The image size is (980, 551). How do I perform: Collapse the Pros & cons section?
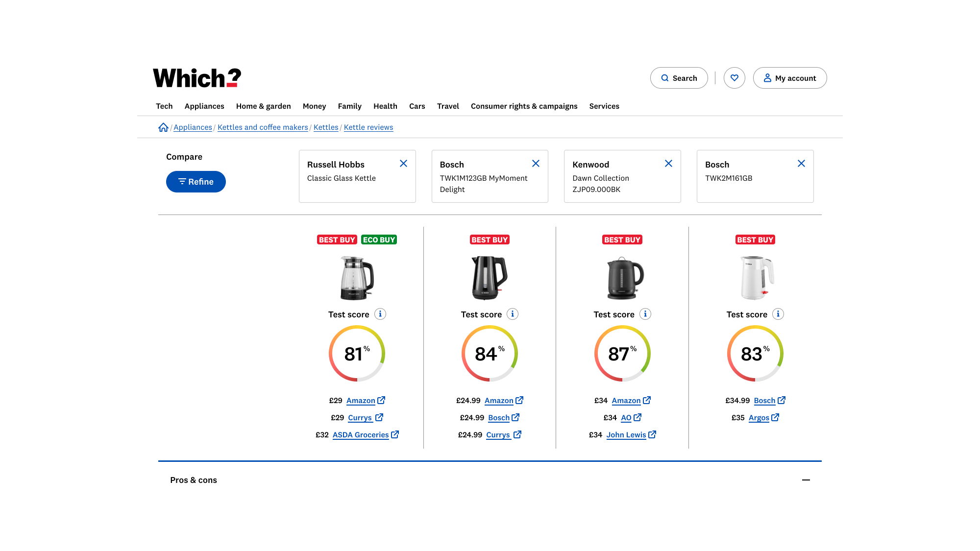tap(806, 480)
